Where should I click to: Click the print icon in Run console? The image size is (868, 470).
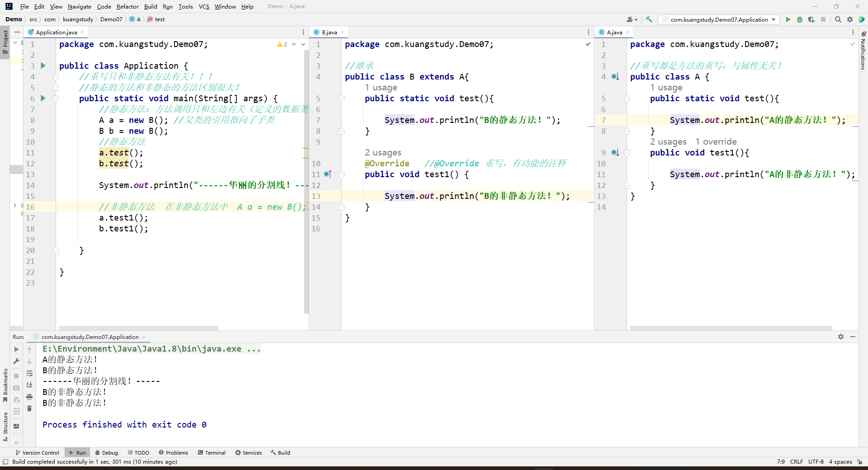click(29, 397)
